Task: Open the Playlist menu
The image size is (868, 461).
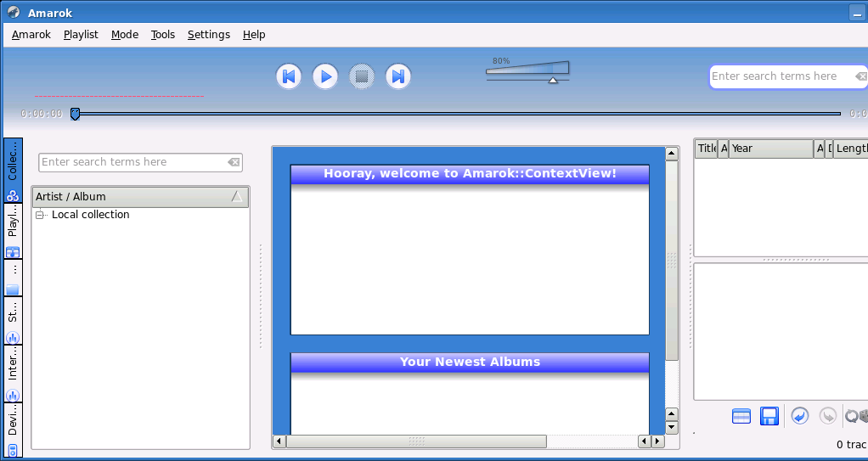Action: [x=81, y=34]
